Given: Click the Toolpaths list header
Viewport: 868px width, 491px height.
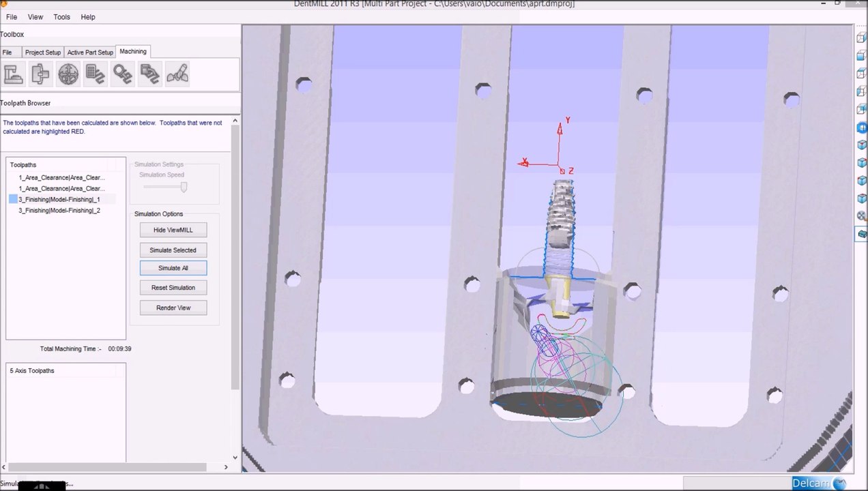Looking at the screenshot, I should tap(23, 165).
